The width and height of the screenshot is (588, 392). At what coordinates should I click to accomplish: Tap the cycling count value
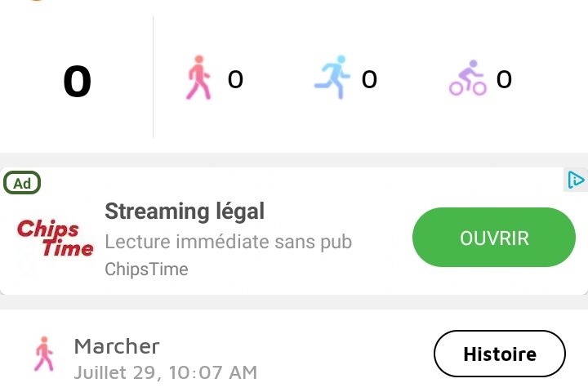(x=504, y=79)
